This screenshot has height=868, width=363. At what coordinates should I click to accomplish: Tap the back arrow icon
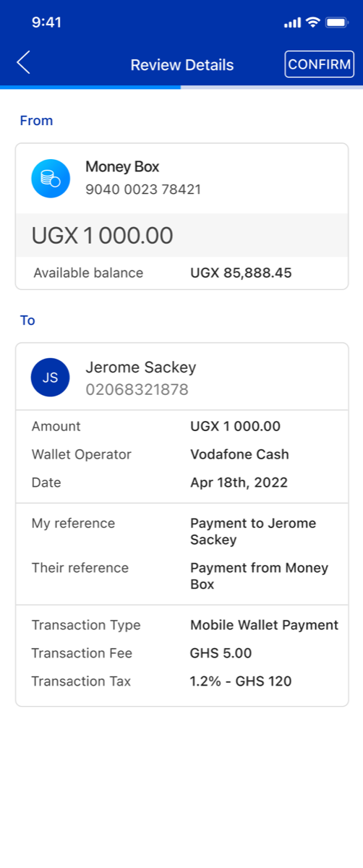click(23, 63)
